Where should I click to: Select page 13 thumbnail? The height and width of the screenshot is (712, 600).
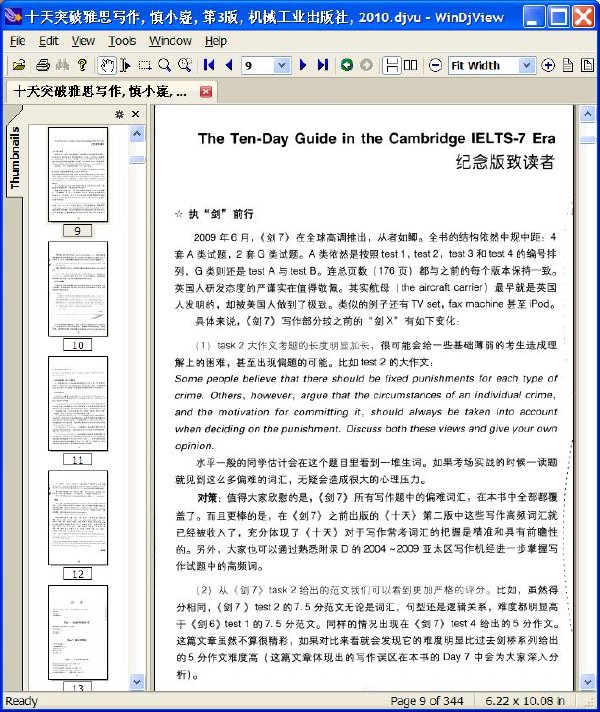click(x=78, y=633)
